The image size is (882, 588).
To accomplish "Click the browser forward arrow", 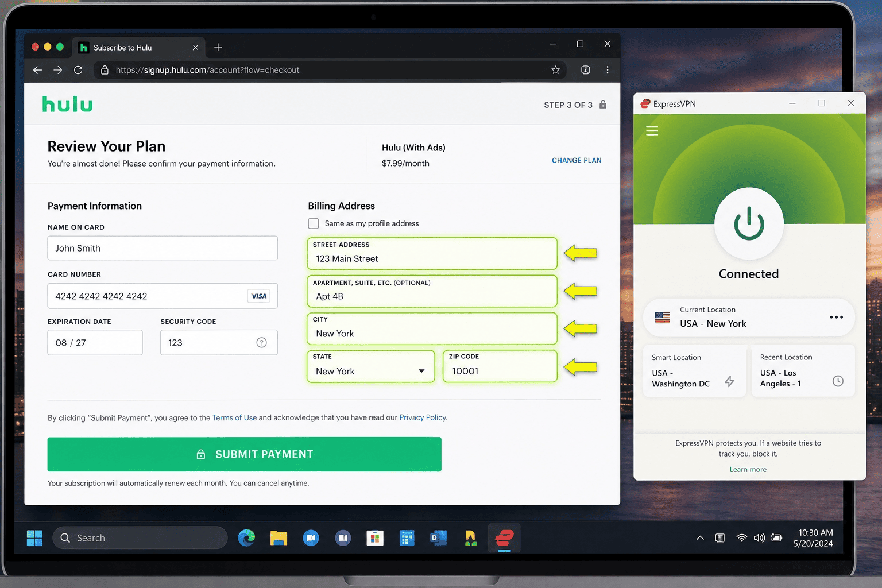I will click(58, 70).
